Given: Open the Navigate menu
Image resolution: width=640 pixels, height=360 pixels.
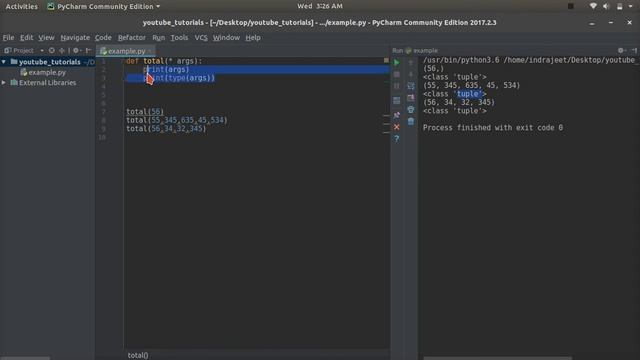Looking at the screenshot, I should click(x=75, y=38).
